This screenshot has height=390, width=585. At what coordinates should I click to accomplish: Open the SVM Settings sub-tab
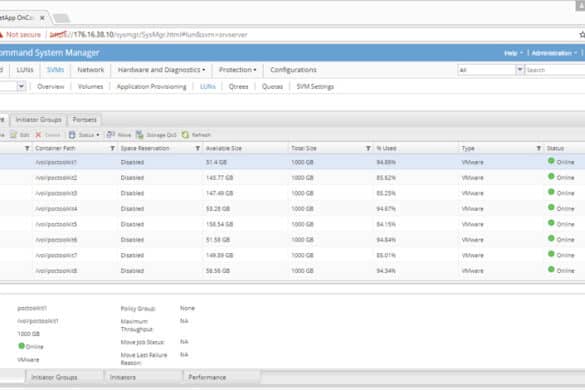315,87
